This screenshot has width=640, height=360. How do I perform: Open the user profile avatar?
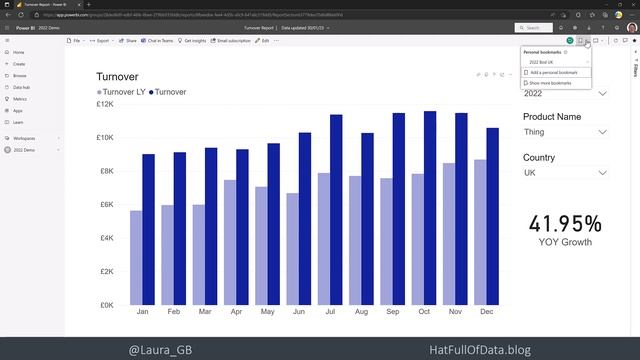click(x=631, y=28)
